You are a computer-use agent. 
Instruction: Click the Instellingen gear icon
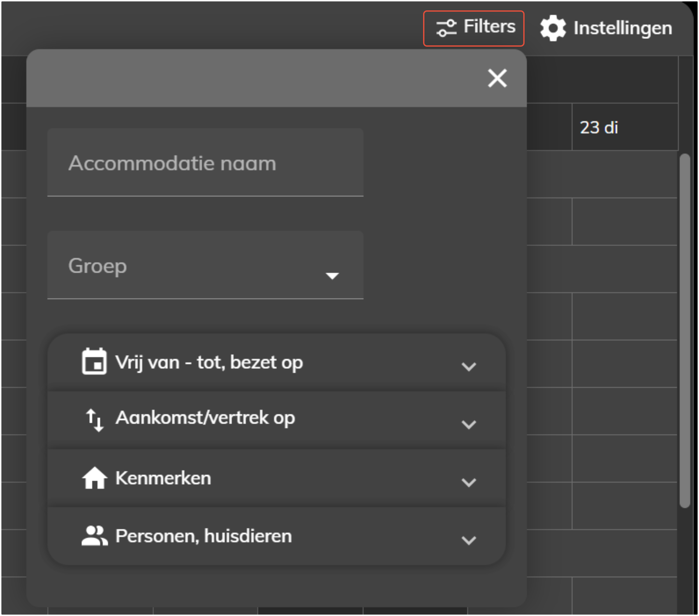(553, 28)
